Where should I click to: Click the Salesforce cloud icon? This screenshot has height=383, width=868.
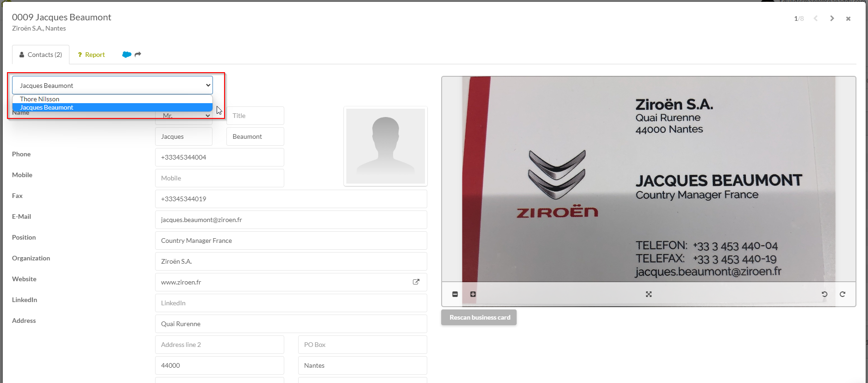(126, 55)
